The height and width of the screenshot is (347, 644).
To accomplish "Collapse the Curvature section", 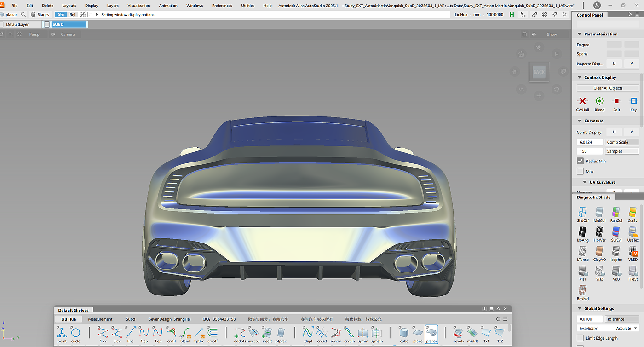I will (579, 121).
